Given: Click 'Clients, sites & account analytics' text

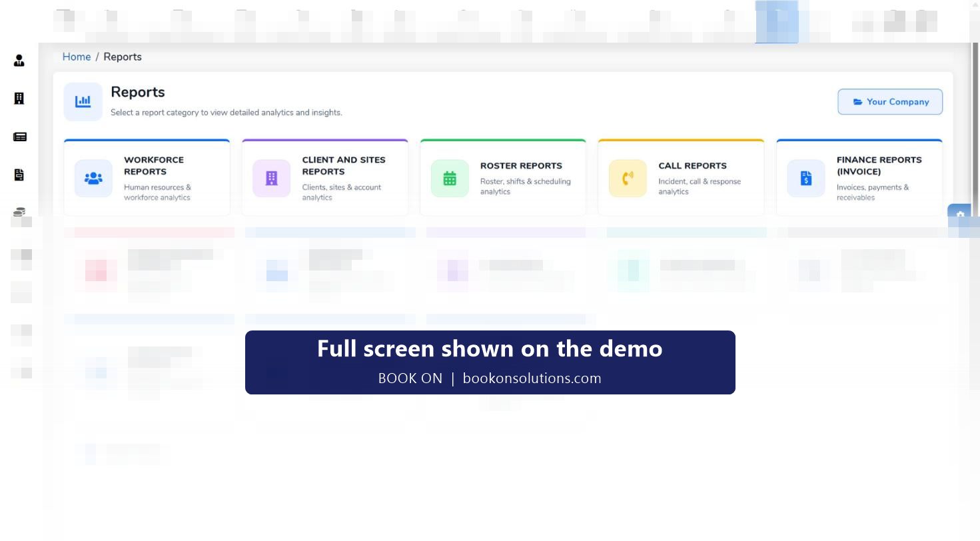Looking at the screenshot, I should click(x=342, y=193).
